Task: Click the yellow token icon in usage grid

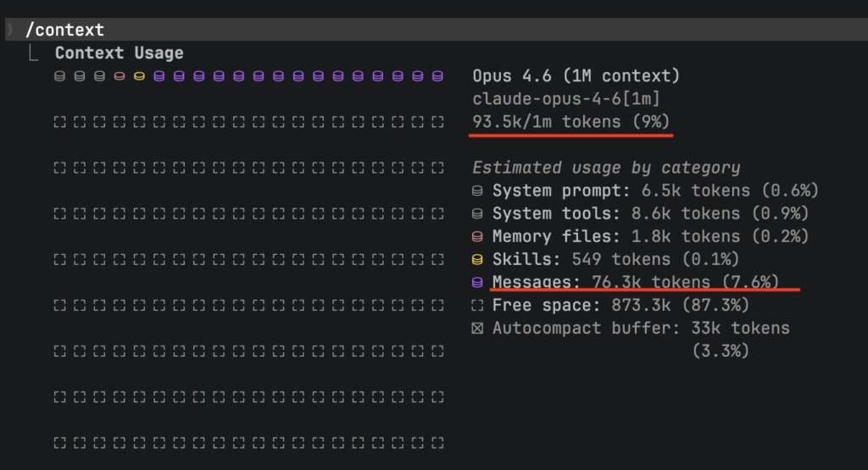Action: [x=139, y=76]
